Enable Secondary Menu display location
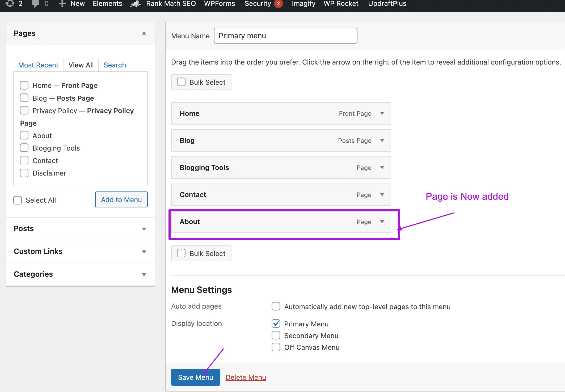This screenshot has width=565, height=392. click(276, 335)
